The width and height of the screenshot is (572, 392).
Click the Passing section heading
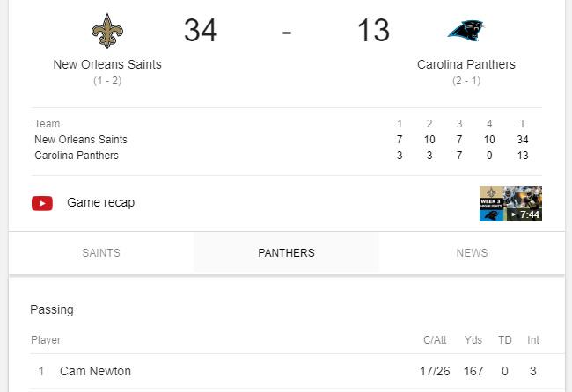tap(52, 309)
